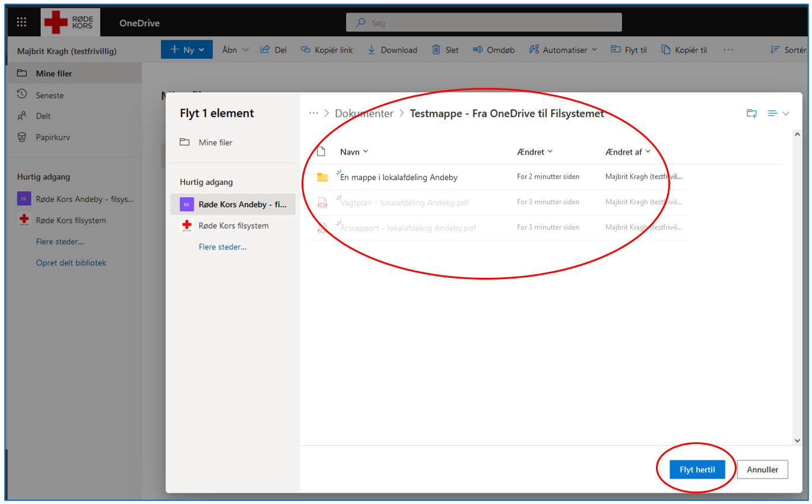Open the Sortér sort menu

pyautogui.click(x=788, y=50)
